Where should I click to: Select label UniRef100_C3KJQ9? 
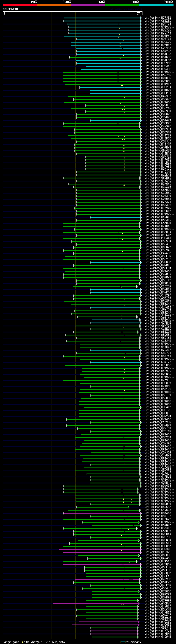click(x=158, y=452)
